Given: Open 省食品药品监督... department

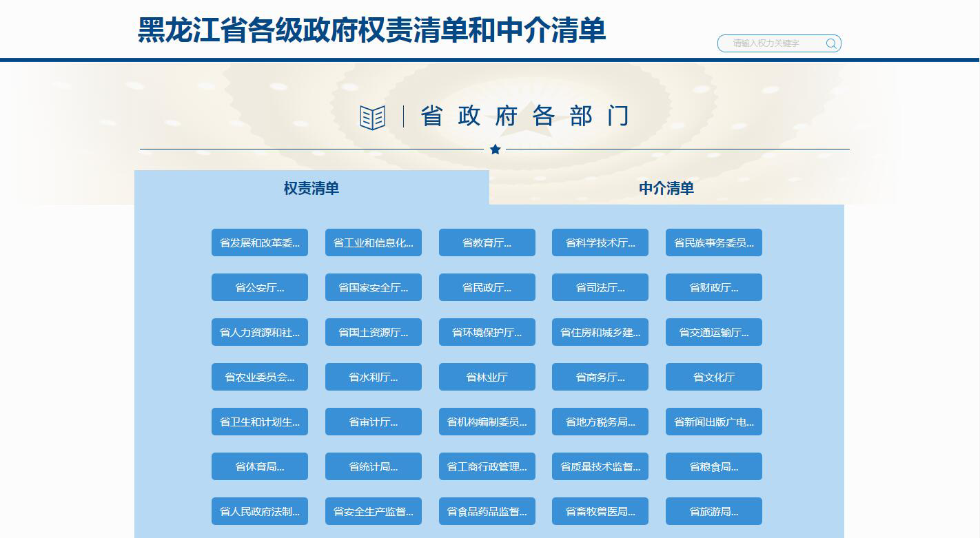Looking at the screenshot, I should (x=487, y=511).
